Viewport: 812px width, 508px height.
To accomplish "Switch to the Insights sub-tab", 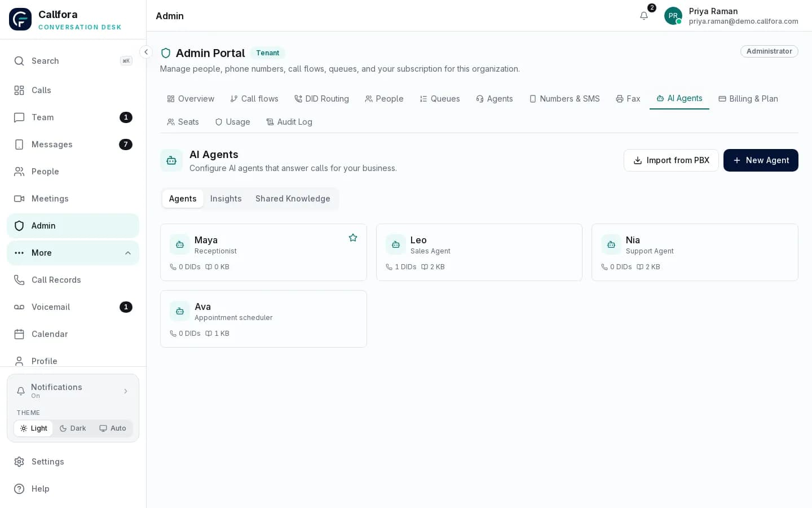I will (226, 199).
